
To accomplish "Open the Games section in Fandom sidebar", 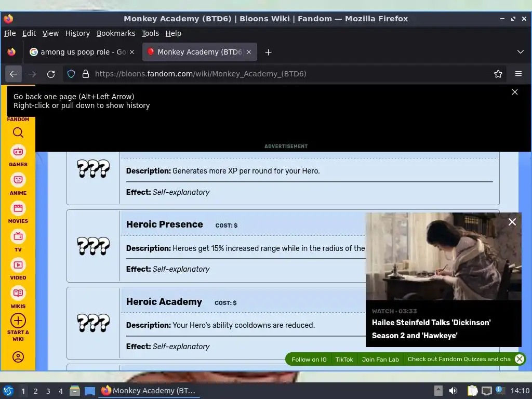I will click(x=18, y=156).
